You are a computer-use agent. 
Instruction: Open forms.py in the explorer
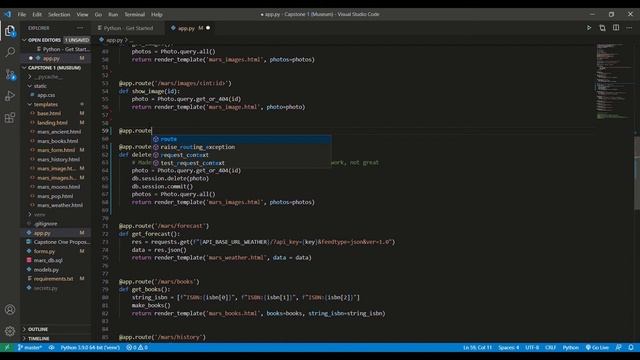coord(44,251)
